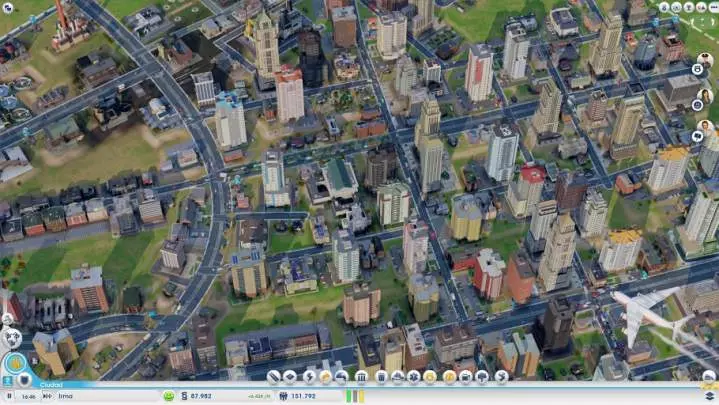Open the Fire services menu
This screenshot has height=405, width=719.
click(398, 377)
